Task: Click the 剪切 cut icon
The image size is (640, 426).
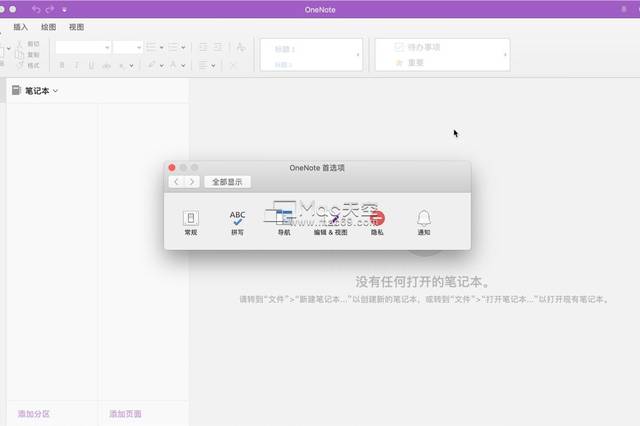Action: point(20,44)
